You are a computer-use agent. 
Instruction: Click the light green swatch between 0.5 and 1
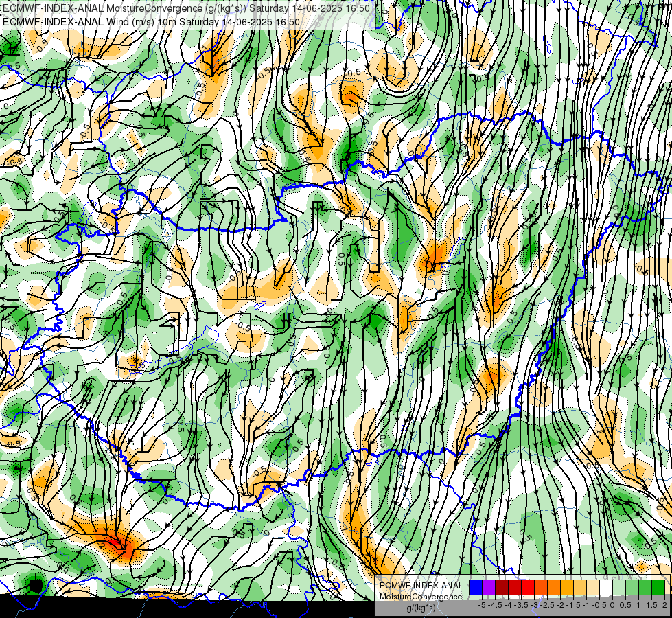(x=632, y=588)
